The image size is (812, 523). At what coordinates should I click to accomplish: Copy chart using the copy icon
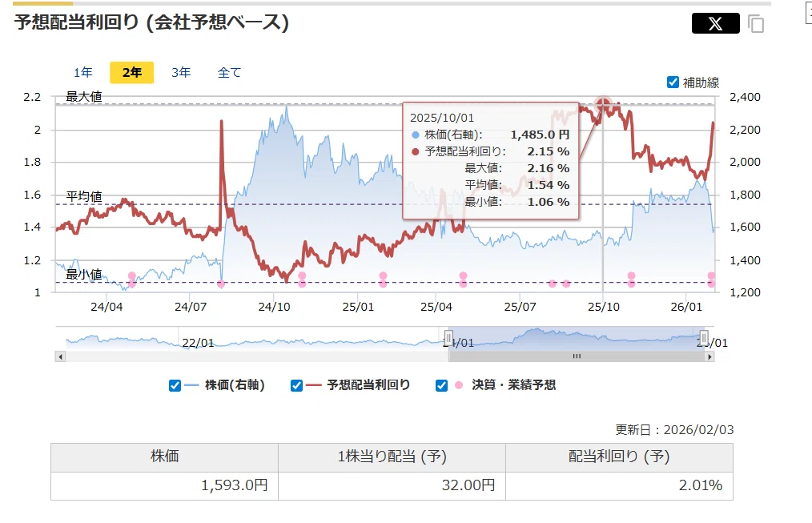coord(756,24)
